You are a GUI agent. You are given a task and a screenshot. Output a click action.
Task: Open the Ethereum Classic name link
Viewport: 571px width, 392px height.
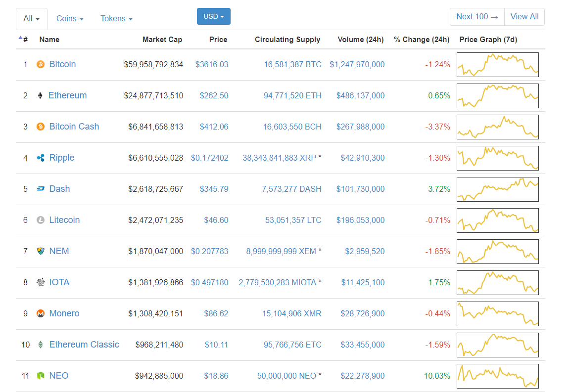click(x=84, y=345)
